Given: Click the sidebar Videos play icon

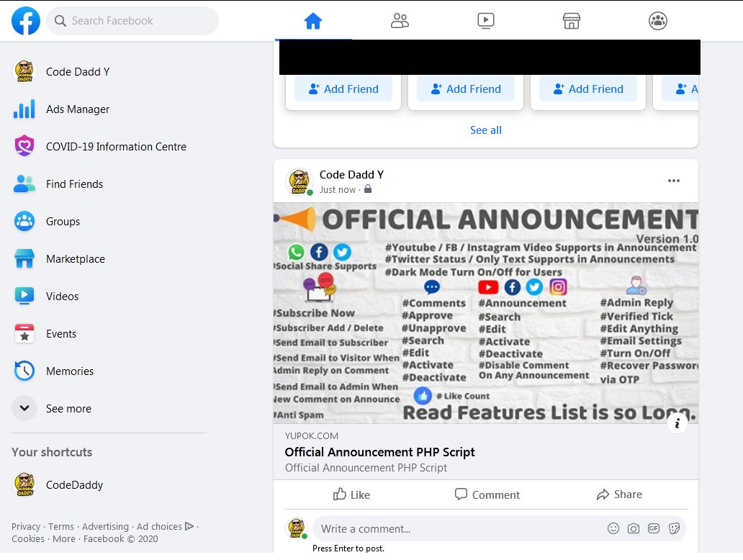Looking at the screenshot, I should pos(24,296).
